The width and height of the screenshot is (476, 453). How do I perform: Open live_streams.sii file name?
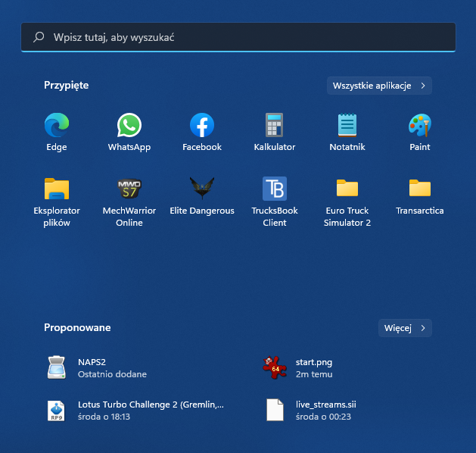[x=325, y=405]
